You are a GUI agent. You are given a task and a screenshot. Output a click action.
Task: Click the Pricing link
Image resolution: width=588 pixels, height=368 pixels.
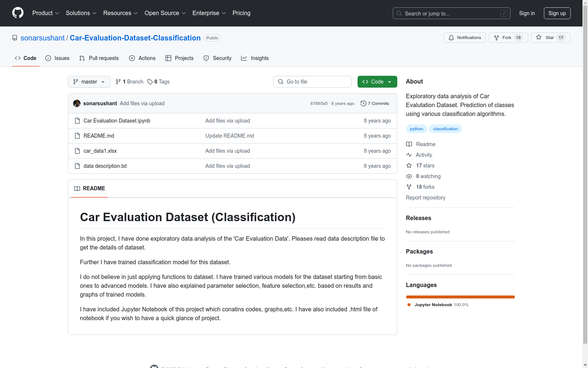click(241, 13)
